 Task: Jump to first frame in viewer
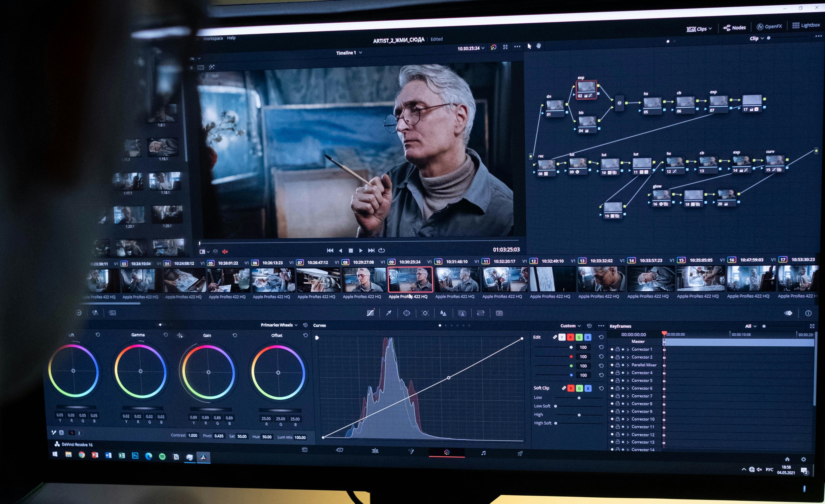(330, 251)
